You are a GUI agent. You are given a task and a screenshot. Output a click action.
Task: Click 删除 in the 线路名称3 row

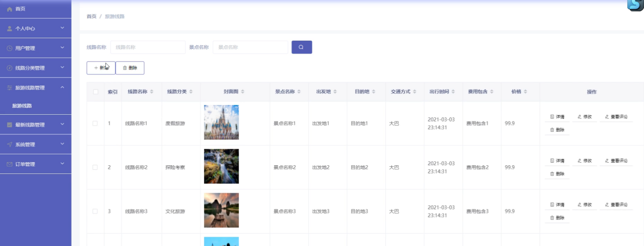click(x=557, y=218)
